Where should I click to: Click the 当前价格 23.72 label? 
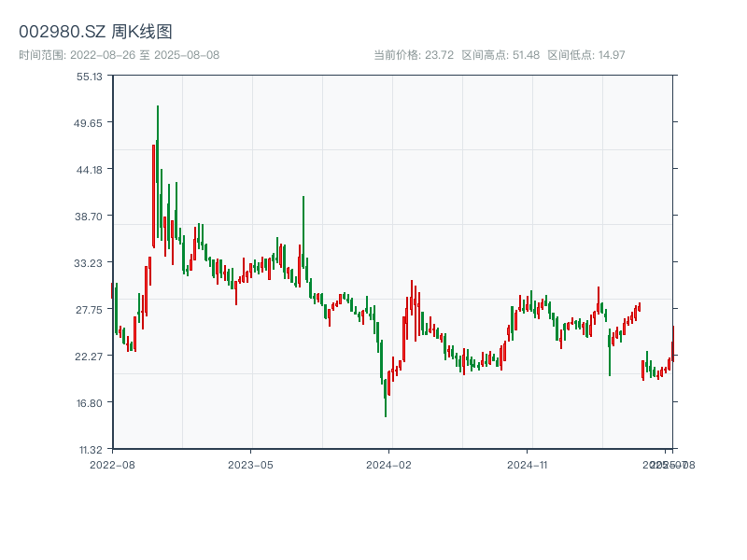click(x=413, y=55)
